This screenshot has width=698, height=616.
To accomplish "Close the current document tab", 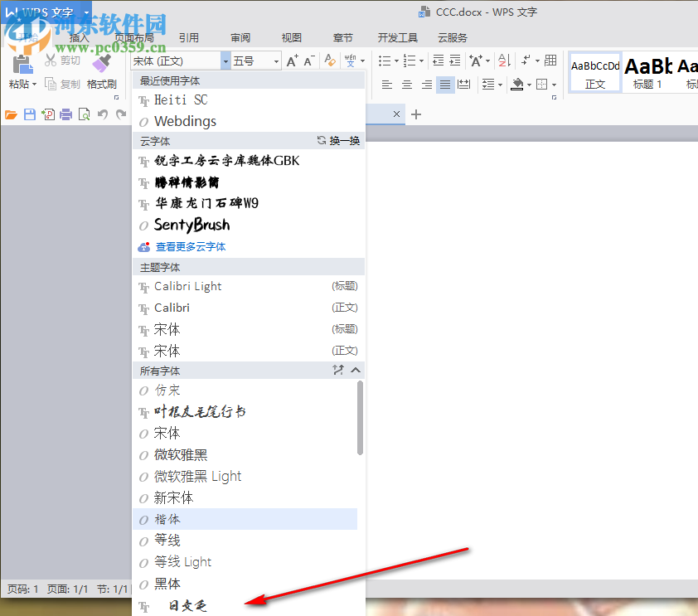I will (x=396, y=114).
